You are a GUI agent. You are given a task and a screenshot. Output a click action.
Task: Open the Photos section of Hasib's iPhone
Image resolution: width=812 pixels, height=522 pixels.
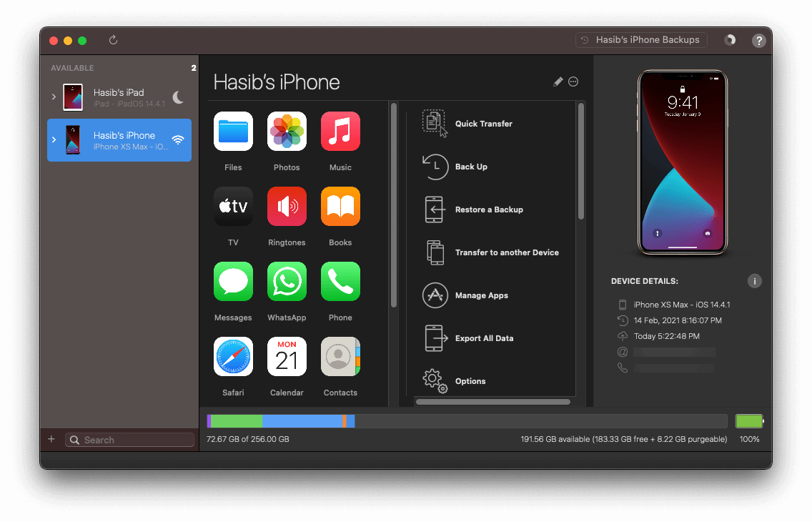point(287,131)
